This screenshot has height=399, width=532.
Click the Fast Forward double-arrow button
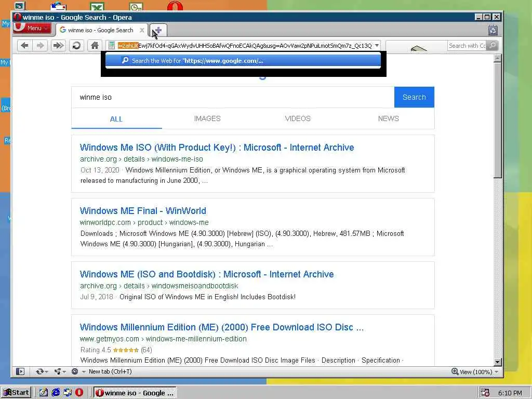58,46
